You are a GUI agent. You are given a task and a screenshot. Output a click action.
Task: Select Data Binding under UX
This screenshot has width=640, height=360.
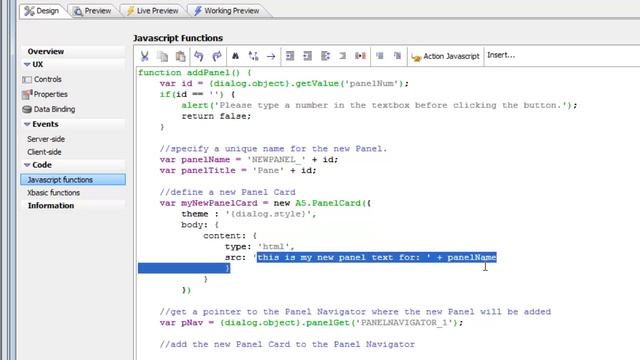54,109
